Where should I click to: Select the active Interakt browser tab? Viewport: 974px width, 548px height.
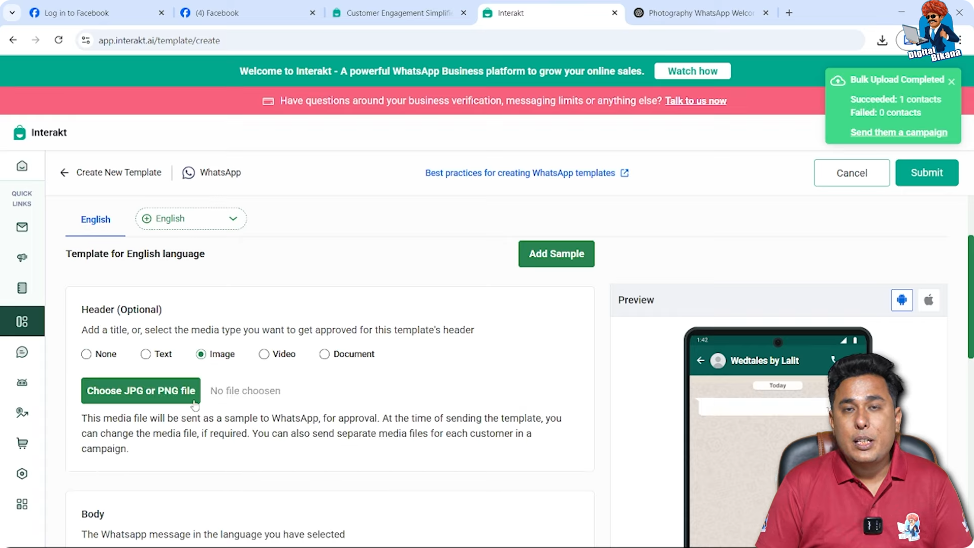coord(550,12)
